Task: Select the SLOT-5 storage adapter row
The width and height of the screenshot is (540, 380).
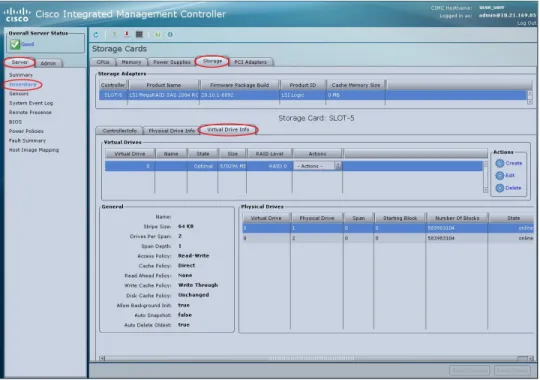Action: point(313,95)
